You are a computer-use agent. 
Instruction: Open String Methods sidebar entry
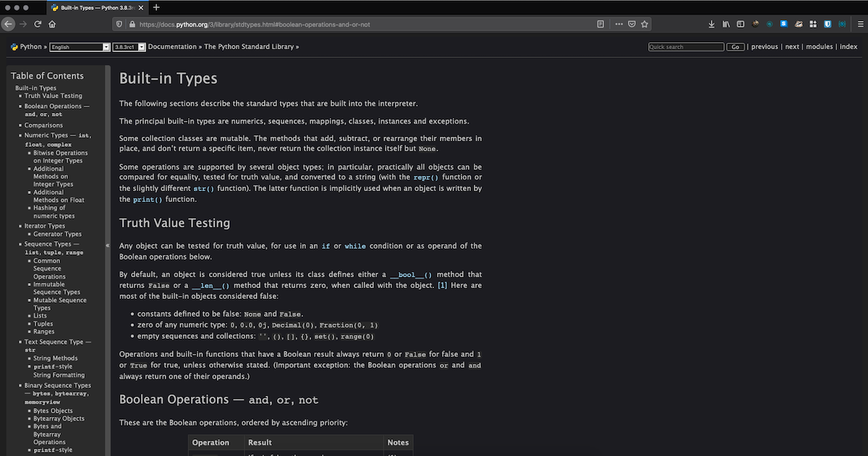pos(55,358)
